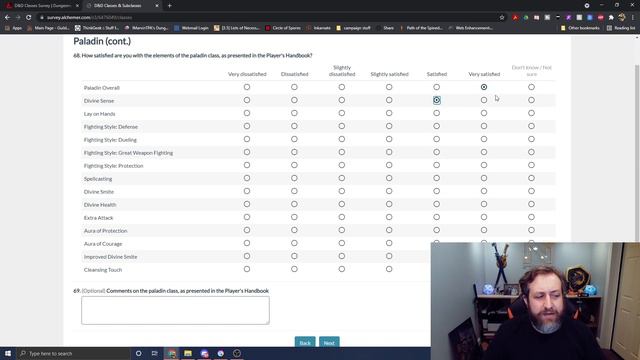Click Windows taskbar search box
Viewport: 640px width, 360px height.
click(73, 353)
